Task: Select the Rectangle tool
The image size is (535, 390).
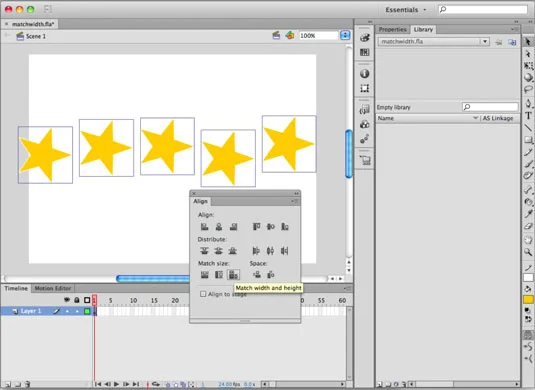Action: pos(528,140)
